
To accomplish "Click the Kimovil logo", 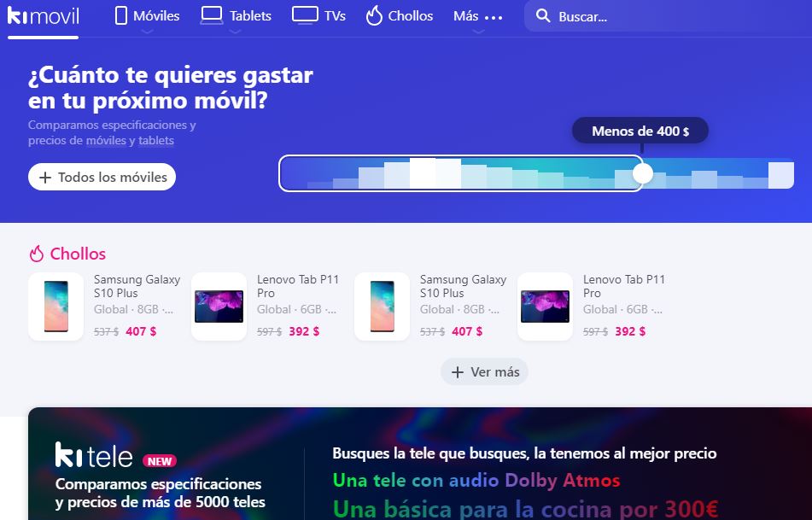I will tap(43, 16).
